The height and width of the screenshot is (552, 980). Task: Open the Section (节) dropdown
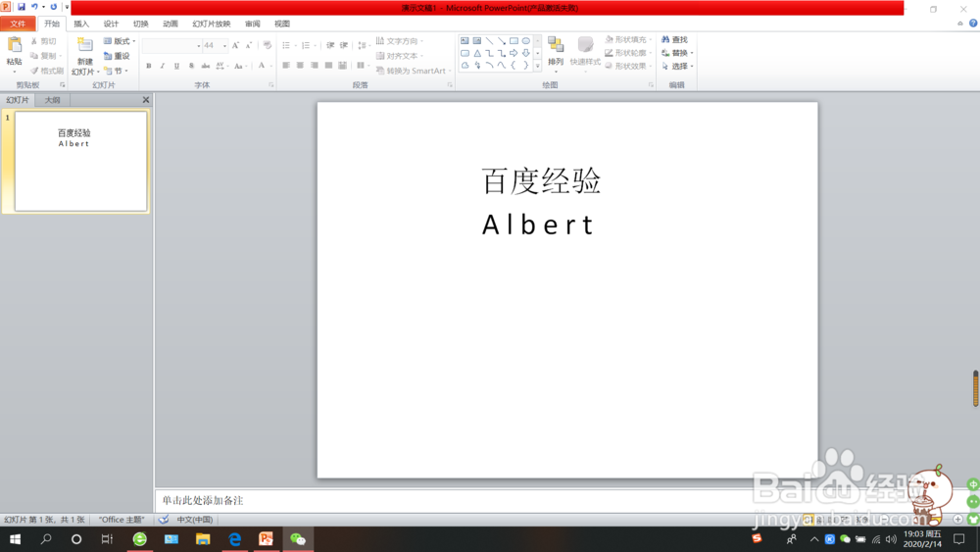pyautogui.click(x=117, y=71)
